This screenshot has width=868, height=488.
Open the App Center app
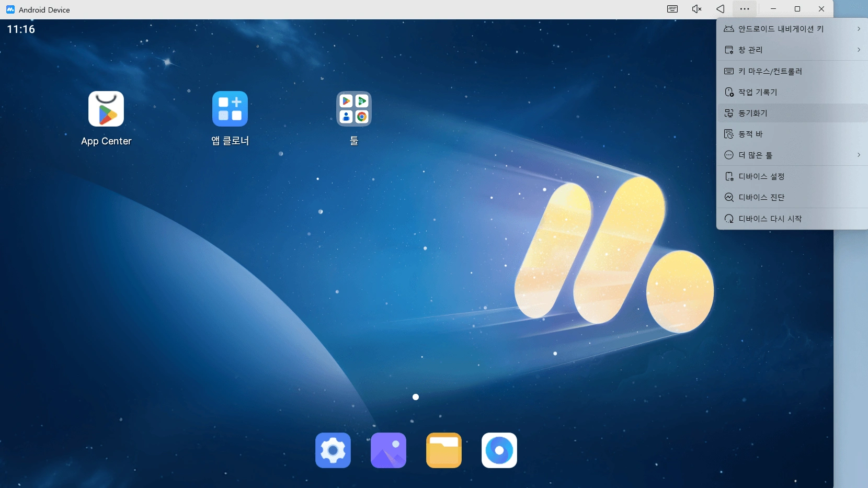(x=106, y=109)
